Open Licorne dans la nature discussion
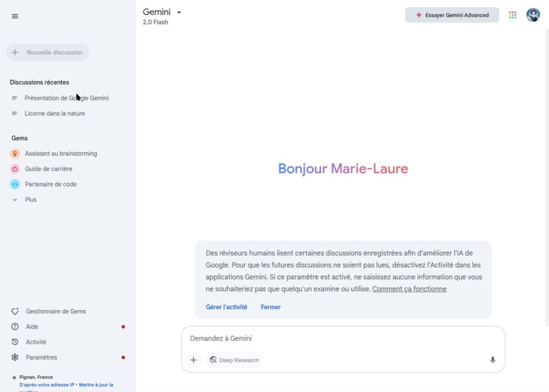The height and width of the screenshot is (392, 549). point(55,113)
